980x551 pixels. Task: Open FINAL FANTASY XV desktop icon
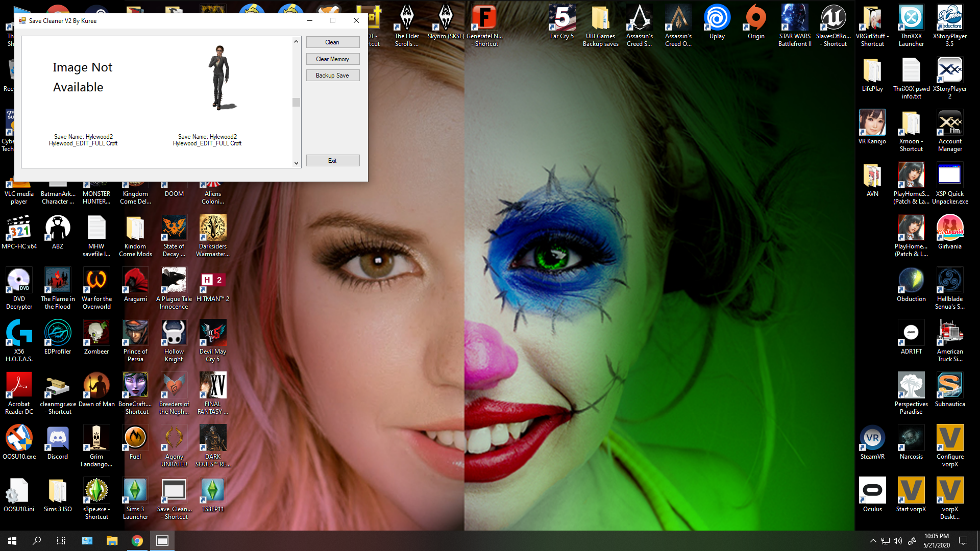pos(213,393)
